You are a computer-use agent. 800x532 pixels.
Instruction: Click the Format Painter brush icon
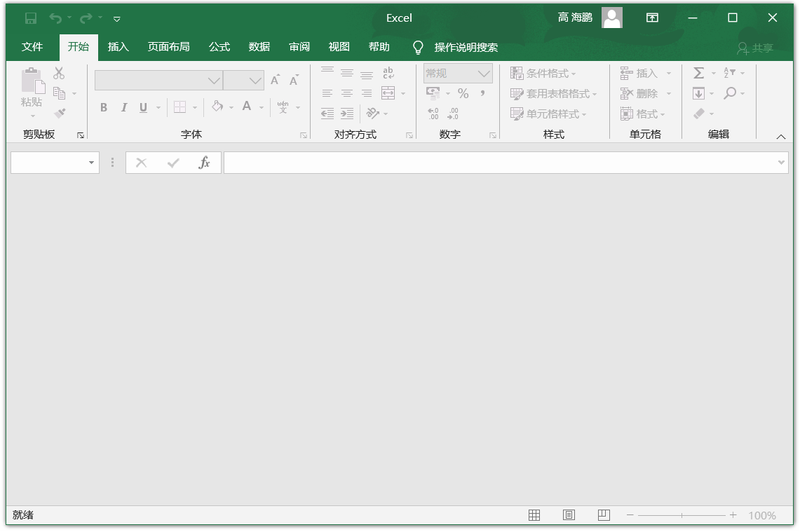(60, 114)
